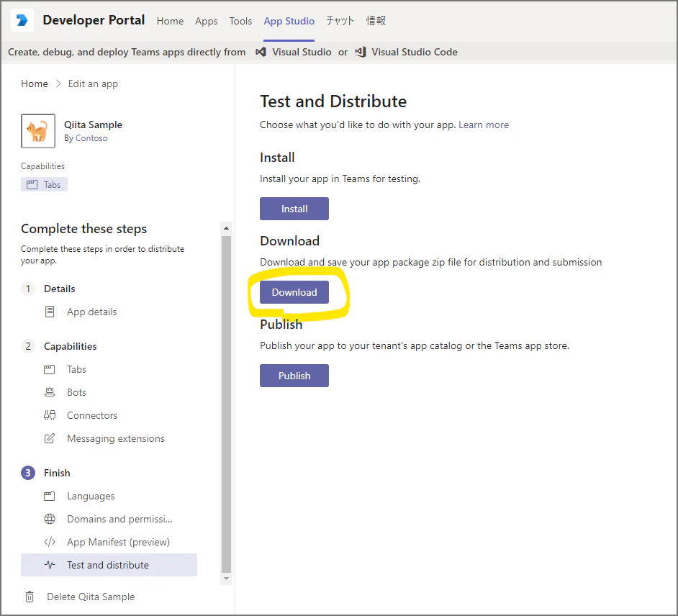
Task: Go to Home in the breadcrumb
Action: [35, 83]
